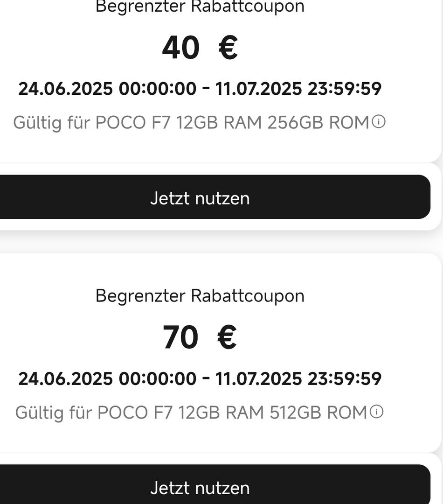443x504 pixels.
Task: Click Begrenzter Rabattcoupon title above 70 €
Action: tap(200, 296)
